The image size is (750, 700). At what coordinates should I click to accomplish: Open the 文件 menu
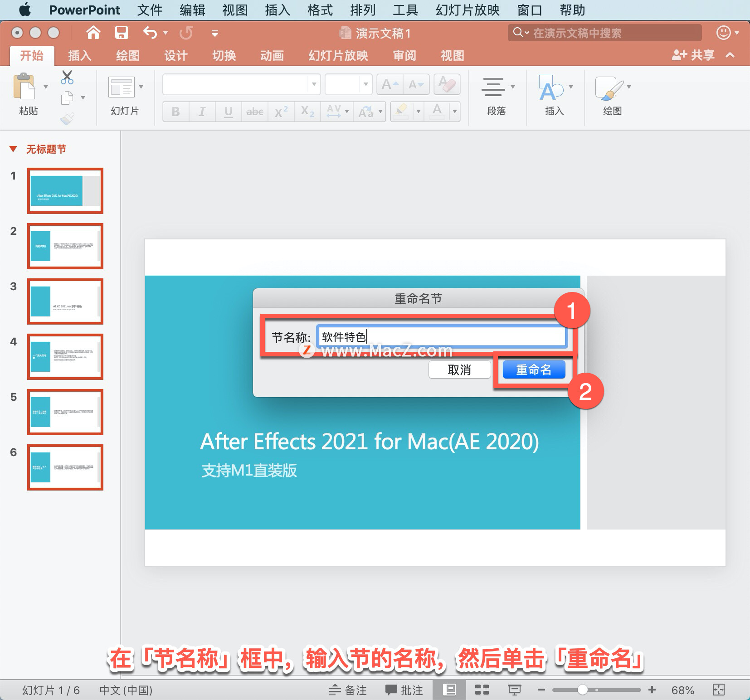pos(150,10)
